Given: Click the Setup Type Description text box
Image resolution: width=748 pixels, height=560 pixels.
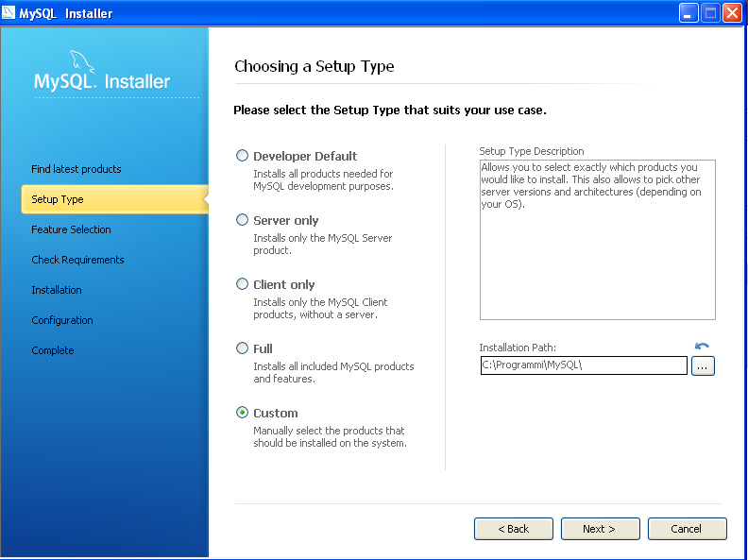Looking at the screenshot, I should [597, 240].
